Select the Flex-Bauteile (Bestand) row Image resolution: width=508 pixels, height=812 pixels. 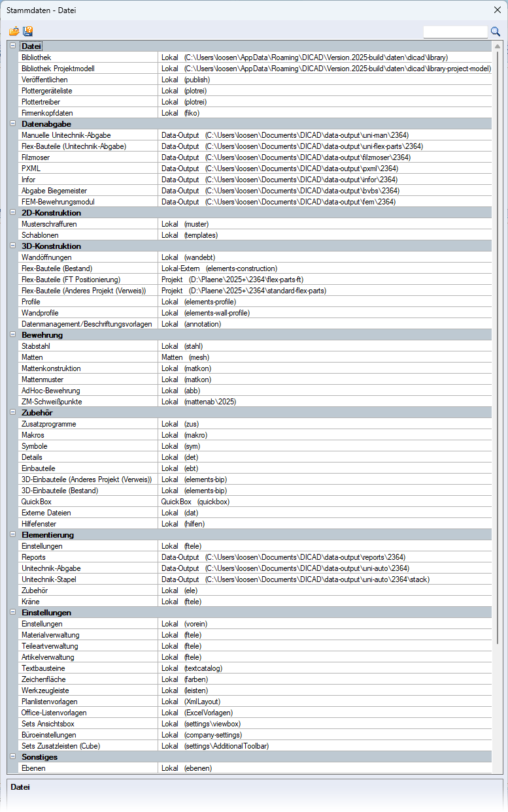click(255, 268)
